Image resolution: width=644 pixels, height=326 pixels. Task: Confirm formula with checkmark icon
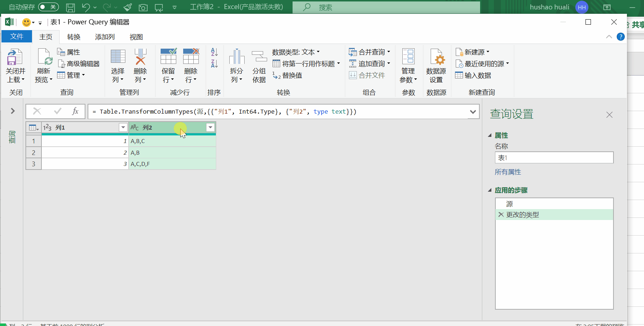coord(57,111)
